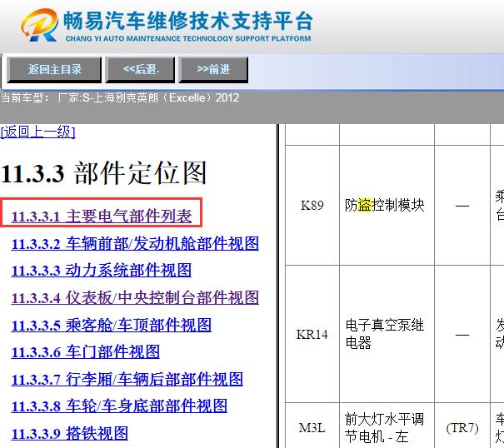Screen dimensions: 504x448
Task: Select the K89 table cell
Action: (x=312, y=206)
